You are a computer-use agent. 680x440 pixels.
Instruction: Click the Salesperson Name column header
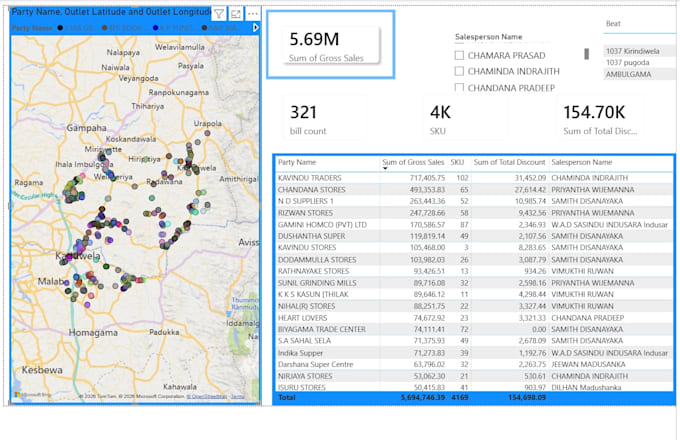[582, 162]
